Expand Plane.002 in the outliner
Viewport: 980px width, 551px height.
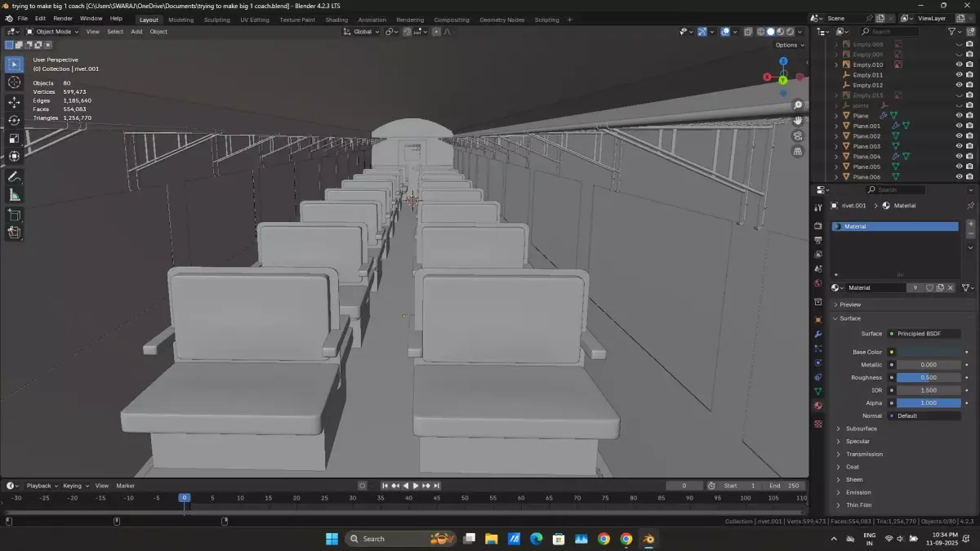pos(836,136)
